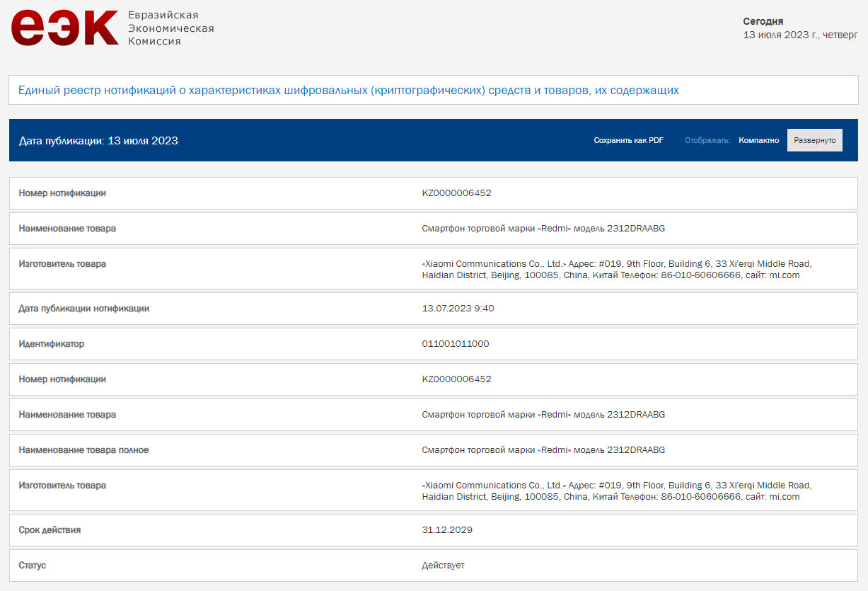Click the Действует status value

point(443,566)
